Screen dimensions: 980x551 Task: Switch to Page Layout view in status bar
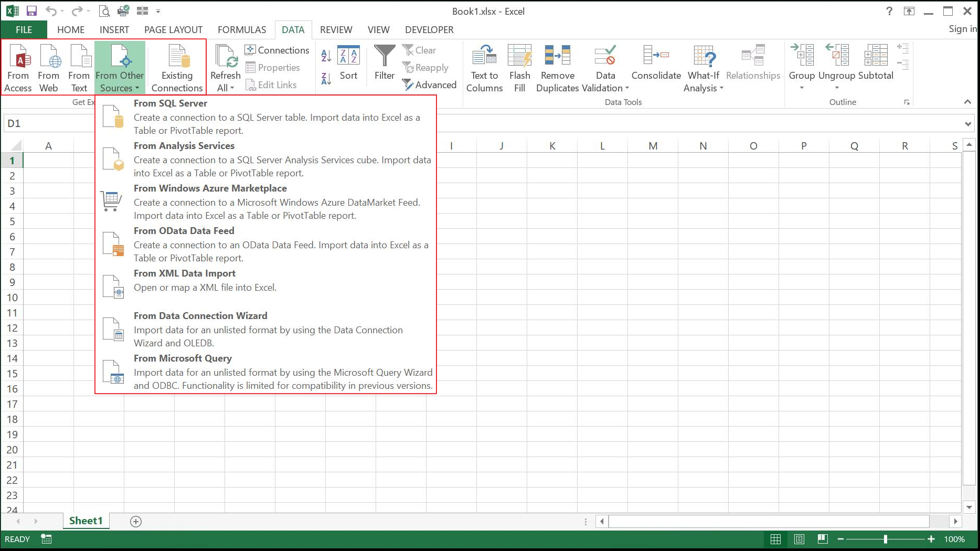click(x=799, y=539)
